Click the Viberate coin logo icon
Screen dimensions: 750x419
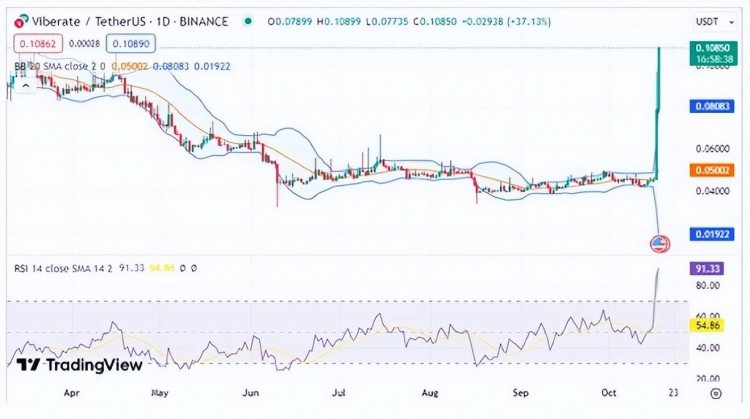tap(21, 22)
